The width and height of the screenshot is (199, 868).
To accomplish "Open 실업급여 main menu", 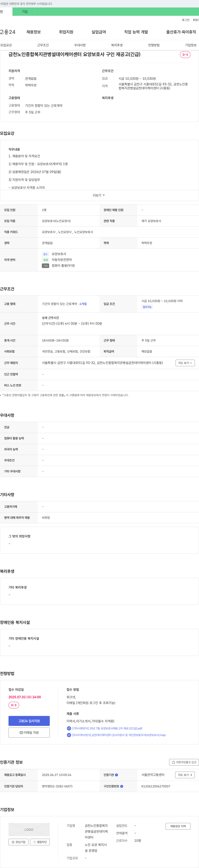I will pos(99,32).
